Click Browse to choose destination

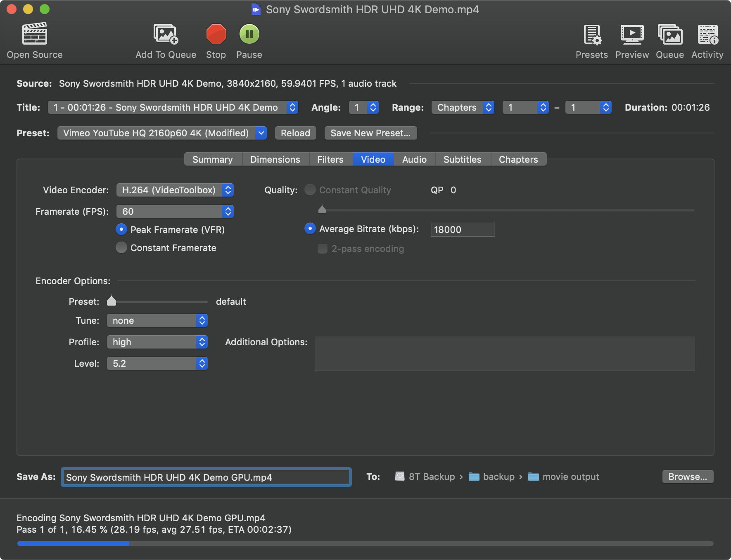688,477
